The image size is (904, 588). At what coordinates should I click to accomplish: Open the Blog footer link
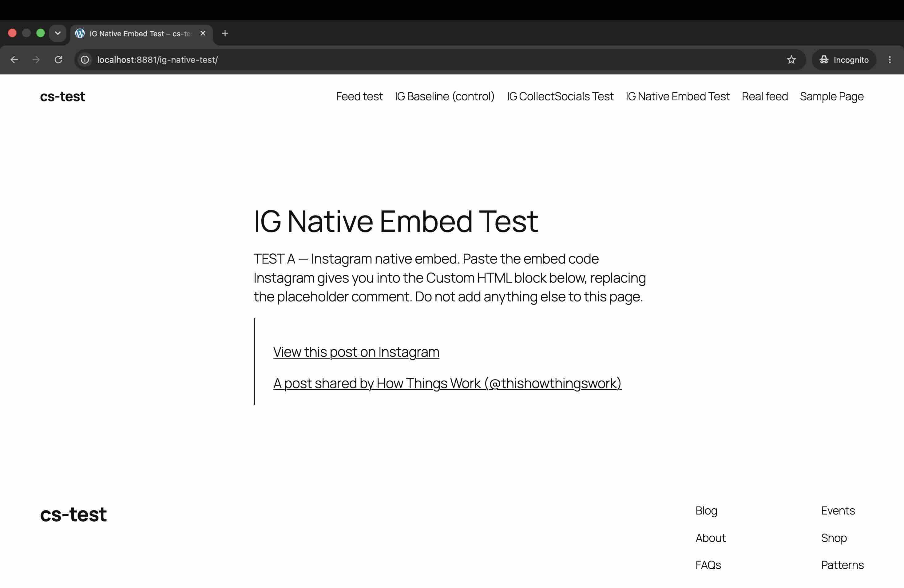click(706, 511)
